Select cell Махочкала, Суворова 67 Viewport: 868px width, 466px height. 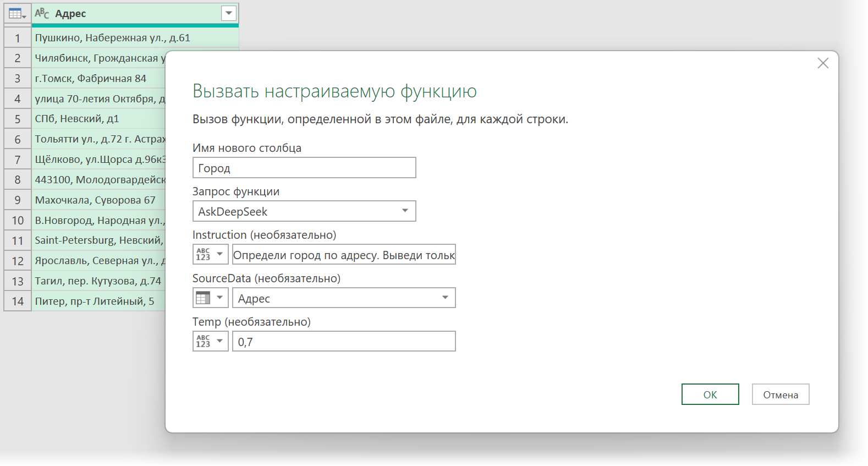click(x=98, y=200)
